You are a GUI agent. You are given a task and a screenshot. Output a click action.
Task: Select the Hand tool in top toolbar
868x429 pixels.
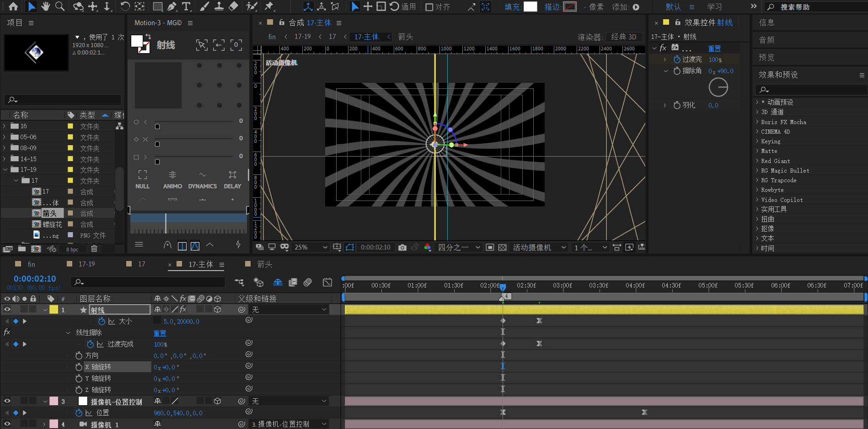point(45,6)
